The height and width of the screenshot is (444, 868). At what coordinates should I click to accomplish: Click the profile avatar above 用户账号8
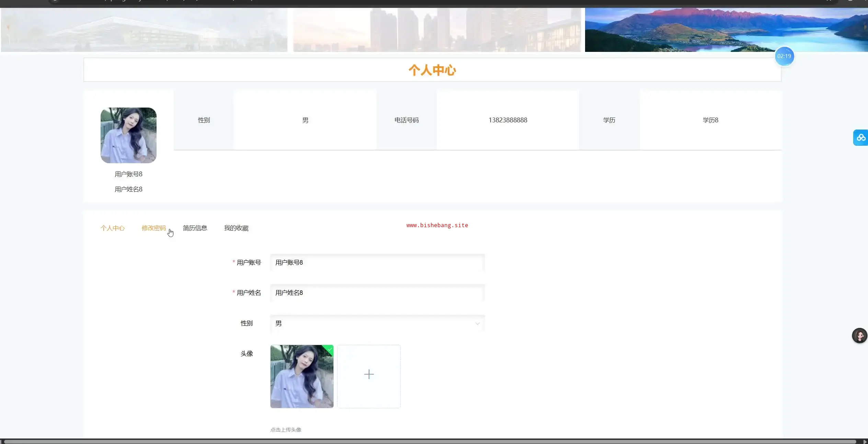128,135
